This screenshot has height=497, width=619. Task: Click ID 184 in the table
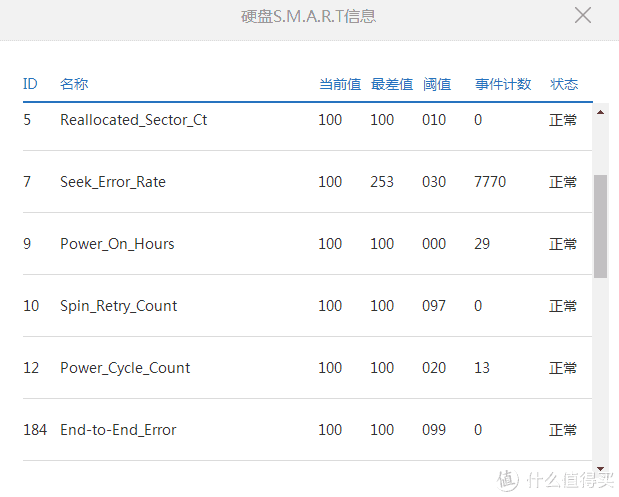[x=35, y=430]
